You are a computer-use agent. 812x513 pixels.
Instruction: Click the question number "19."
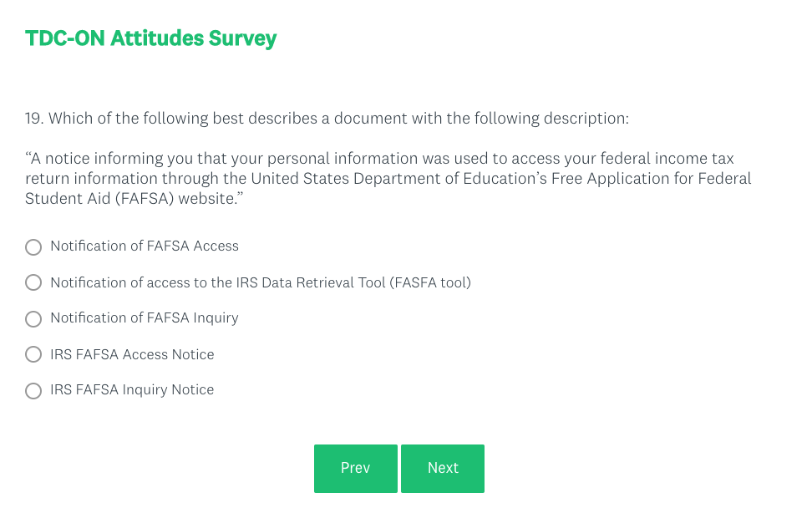[x=34, y=119]
